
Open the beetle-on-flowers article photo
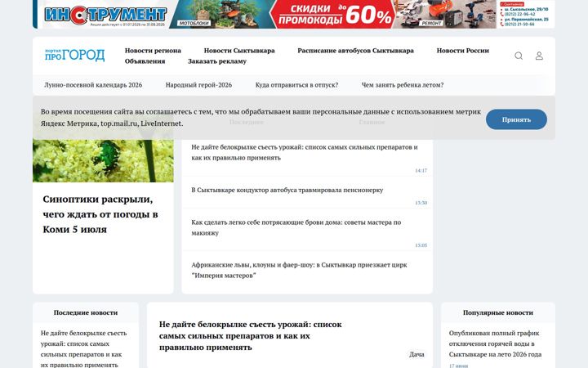click(103, 161)
